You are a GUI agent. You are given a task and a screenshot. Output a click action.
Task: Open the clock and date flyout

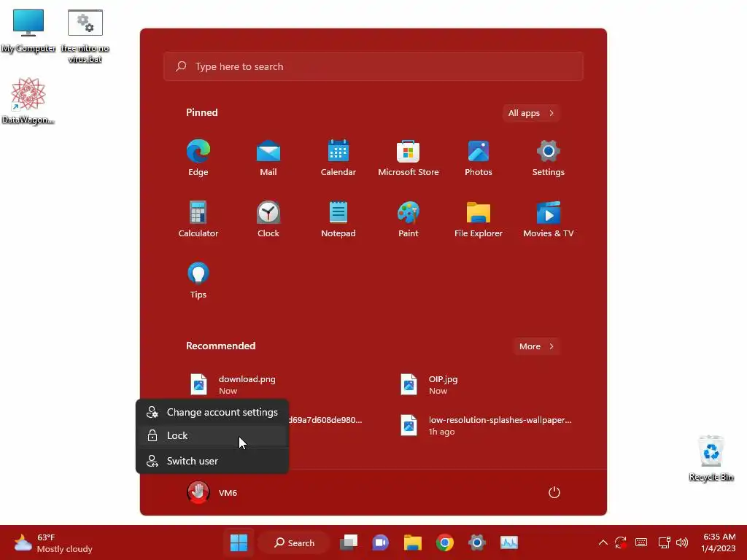click(719, 542)
